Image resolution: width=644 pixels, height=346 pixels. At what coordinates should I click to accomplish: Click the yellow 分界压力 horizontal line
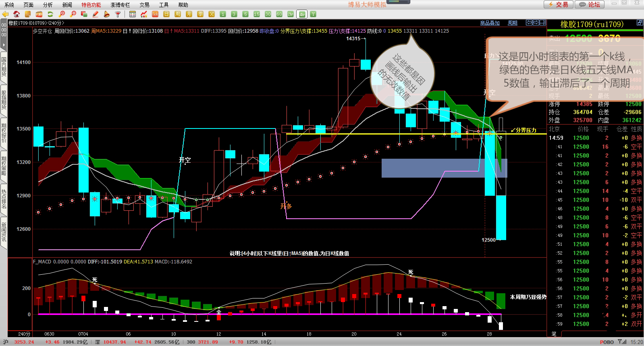point(242,134)
